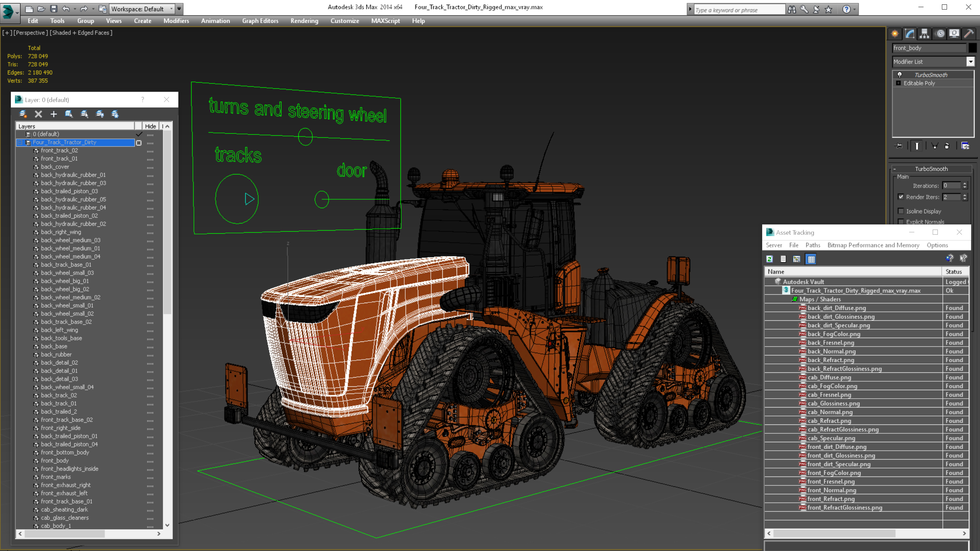
Task: Collapse the TurboSmooth rollout minus
Action: tap(894, 169)
